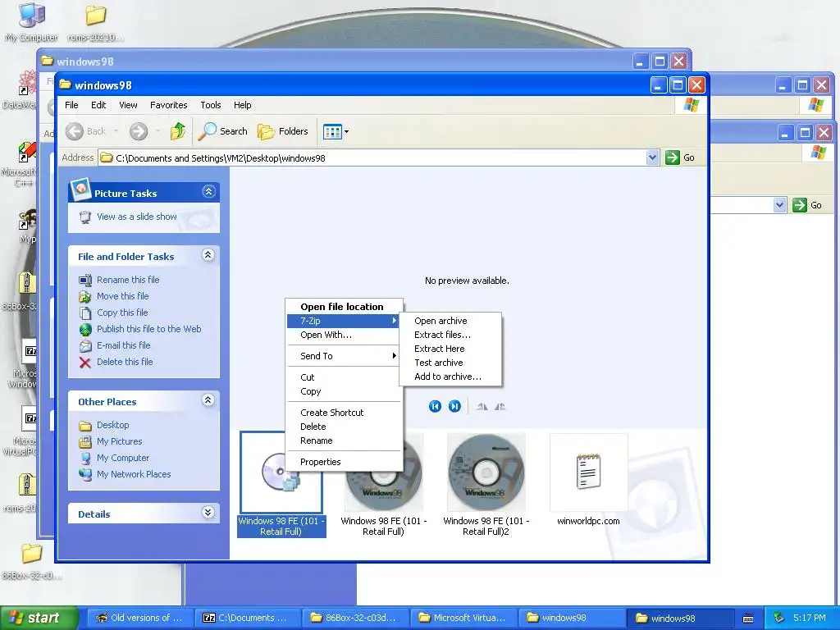Click the Publish to Web globe icon
The image size is (840, 630).
point(85,330)
